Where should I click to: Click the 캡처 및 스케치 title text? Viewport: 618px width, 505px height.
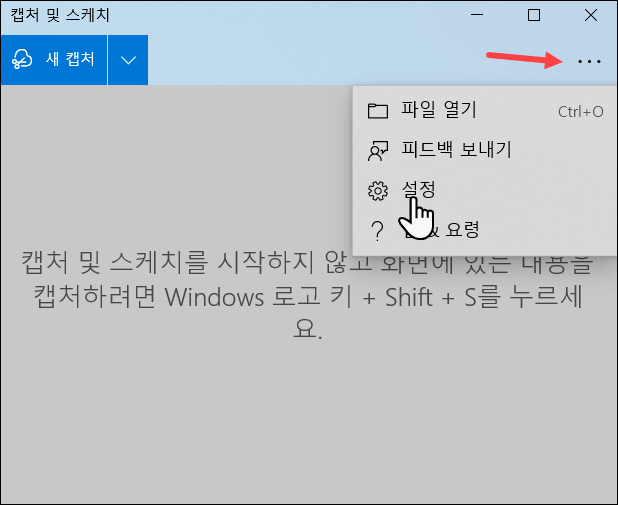pyautogui.click(x=60, y=15)
